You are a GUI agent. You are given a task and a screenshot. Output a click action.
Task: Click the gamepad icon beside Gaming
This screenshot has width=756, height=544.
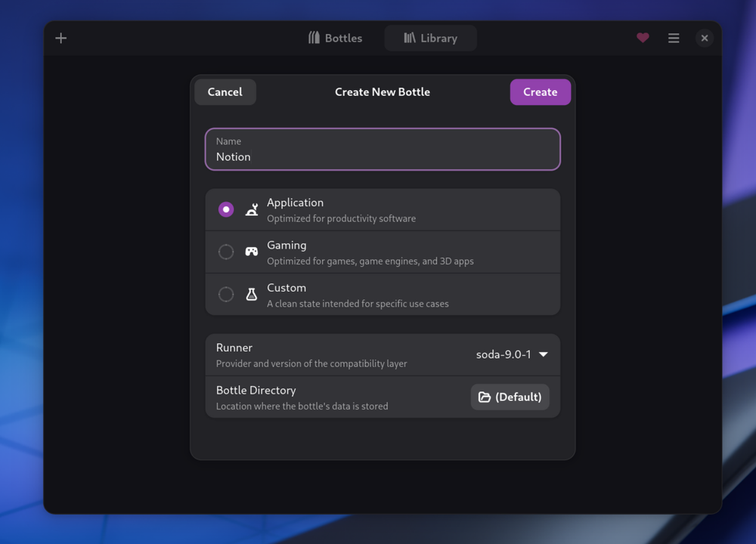[x=251, y=252]
